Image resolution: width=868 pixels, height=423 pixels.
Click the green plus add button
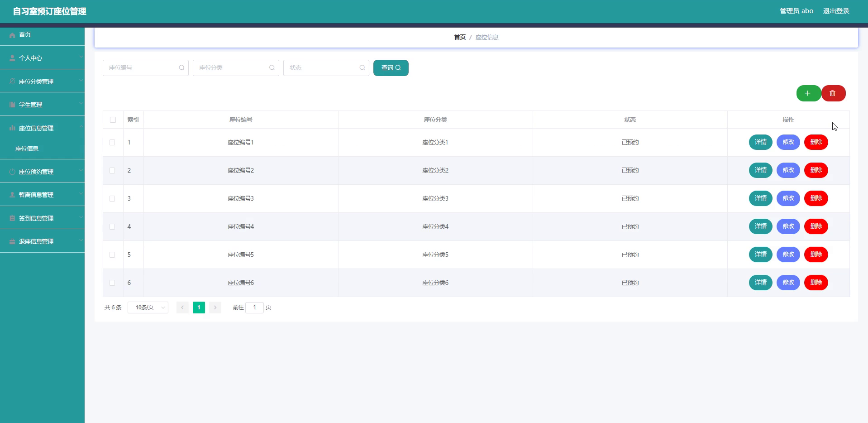pyautogui.click(x=808, y=93)
